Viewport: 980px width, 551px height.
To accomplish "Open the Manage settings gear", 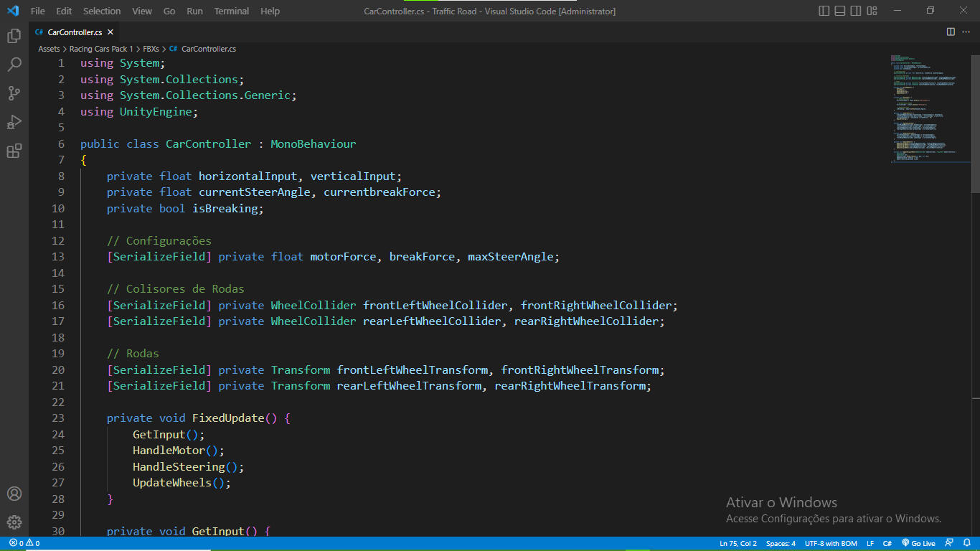I will coord(14,522).
